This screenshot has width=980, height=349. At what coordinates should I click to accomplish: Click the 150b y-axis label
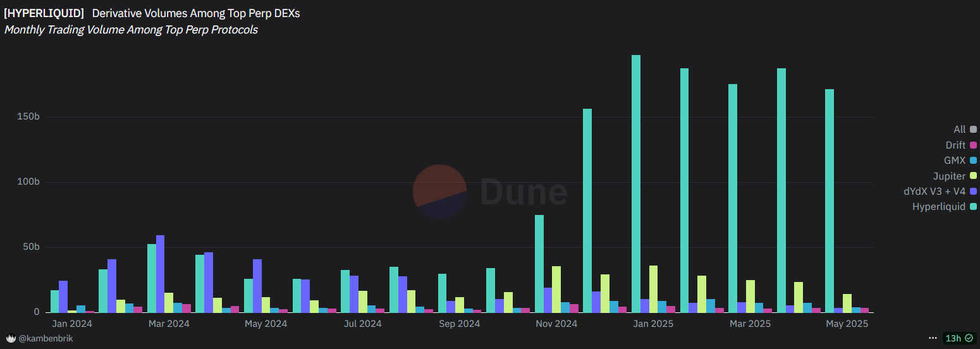tap(30, 117)
